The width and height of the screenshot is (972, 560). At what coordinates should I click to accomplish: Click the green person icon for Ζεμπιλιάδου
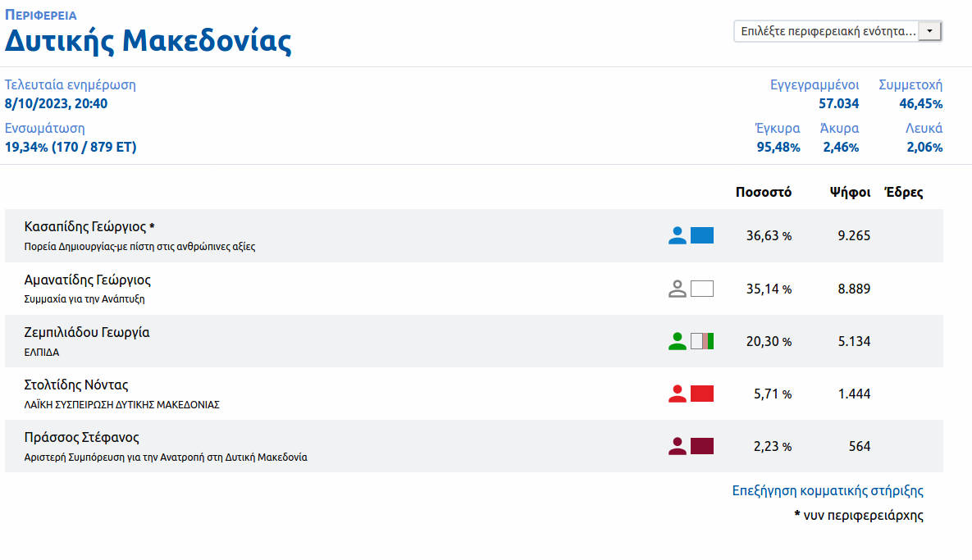tap(677, 341)
